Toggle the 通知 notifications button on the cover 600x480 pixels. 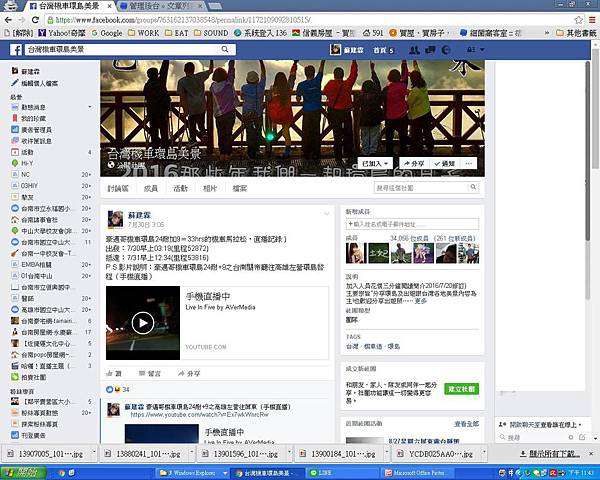click(445, 163)
